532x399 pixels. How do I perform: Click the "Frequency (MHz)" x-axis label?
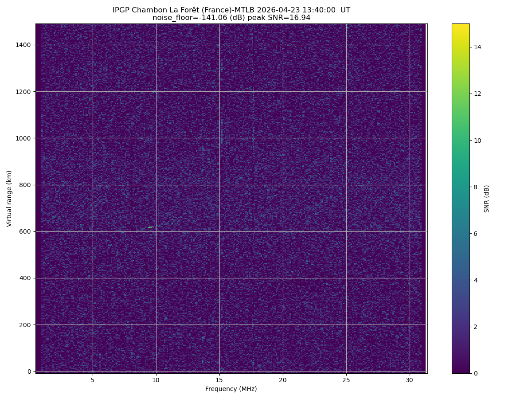[x=231, y=389]
